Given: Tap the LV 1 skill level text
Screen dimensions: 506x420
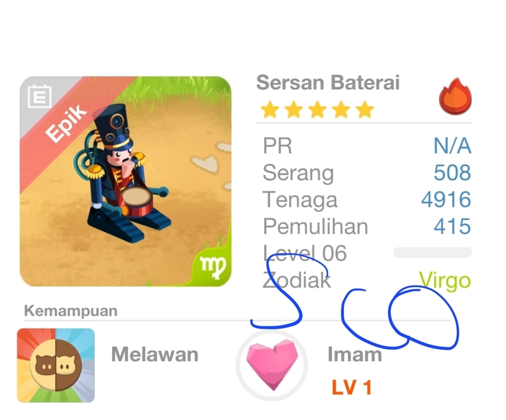Looking at the screenshot, I should [352, 387].
